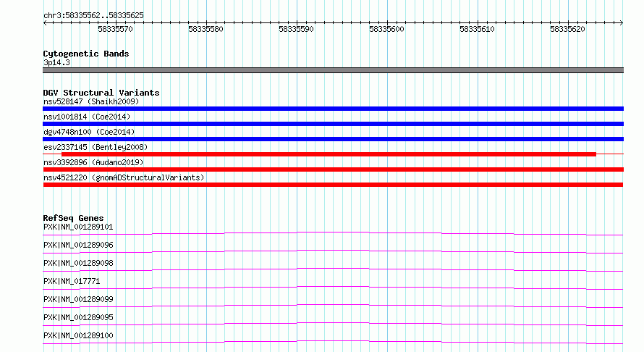Click transcript label PXK|NM_001289096
This screenshot has width=644, height=352.
pos(78,245)
